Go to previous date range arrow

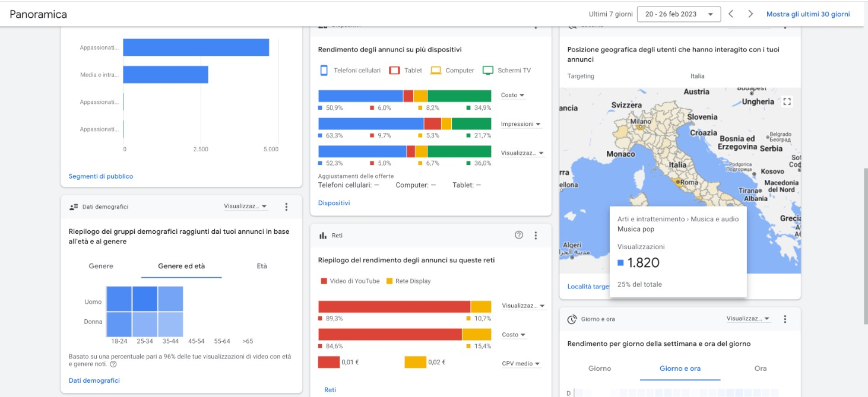click(731, 14)
